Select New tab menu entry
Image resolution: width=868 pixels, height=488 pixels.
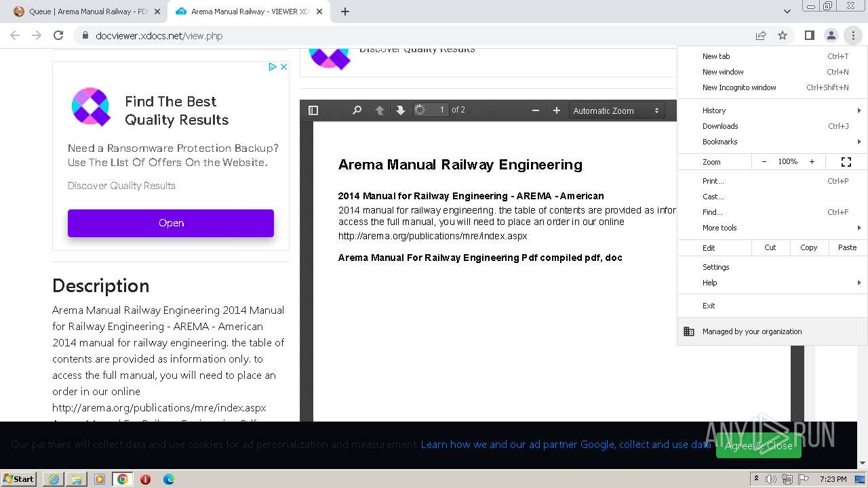772,56
